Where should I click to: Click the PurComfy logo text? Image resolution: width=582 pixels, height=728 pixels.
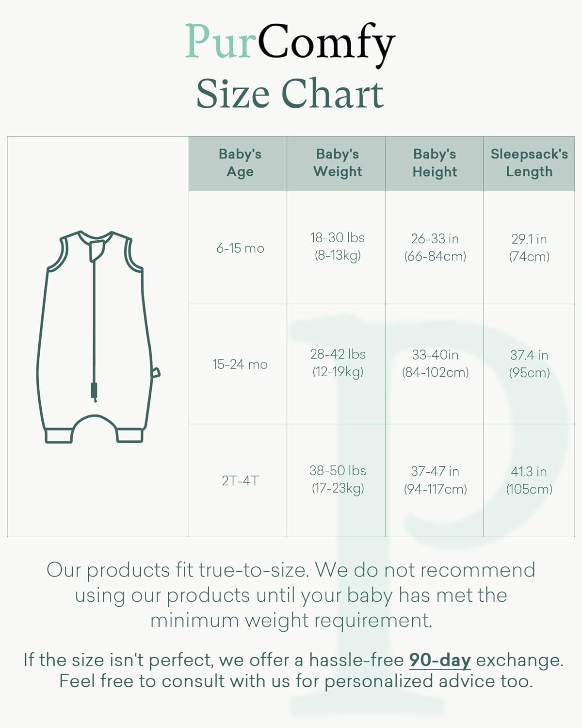point(290,43)
